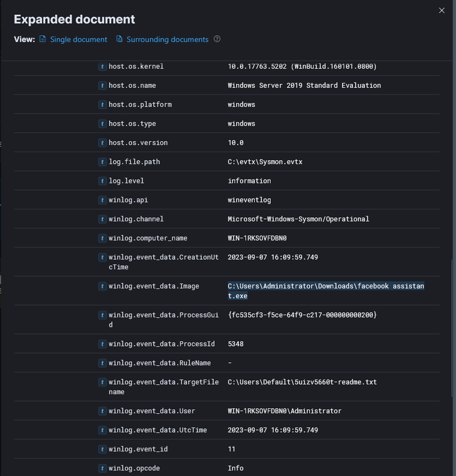This screenshot has height=476, width=456.
Task: Click the field icon next to winlog.computer_name
Action: (x=102, y=238)
